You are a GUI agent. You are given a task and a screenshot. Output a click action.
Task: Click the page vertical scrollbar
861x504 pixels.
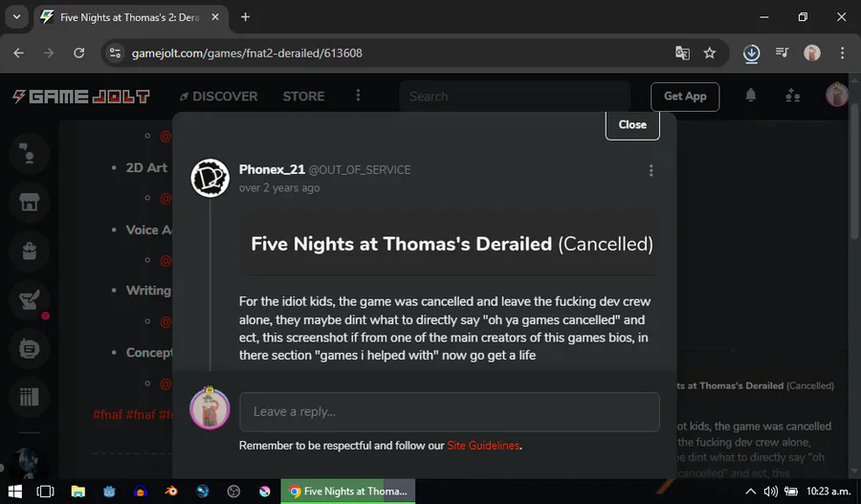[x=854, y=170]
